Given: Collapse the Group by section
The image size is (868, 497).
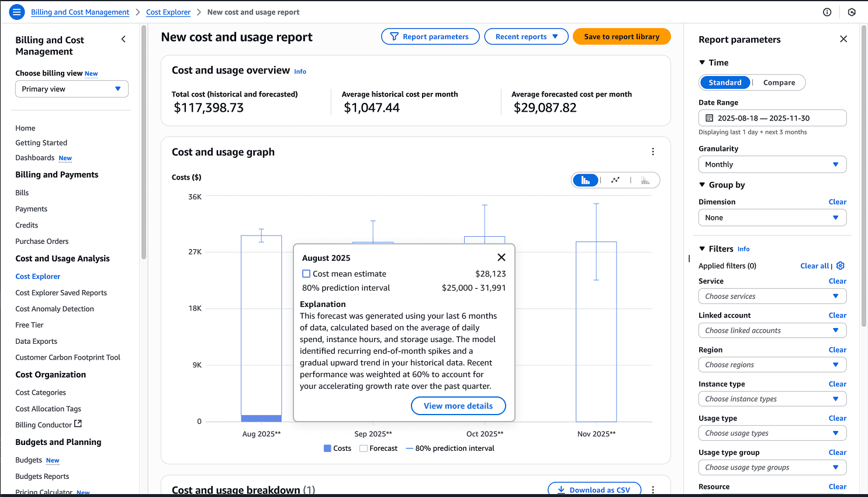Looking at the screenshot, I should tap(702, 185).
